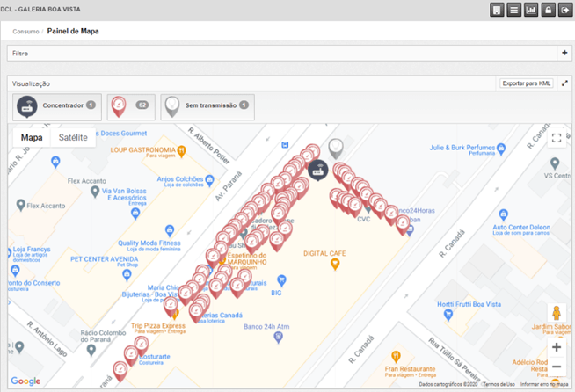Screen dimensions: 575x392
Task: Expand the Filtro panel with plus icon
Action: tap(564, 54)
